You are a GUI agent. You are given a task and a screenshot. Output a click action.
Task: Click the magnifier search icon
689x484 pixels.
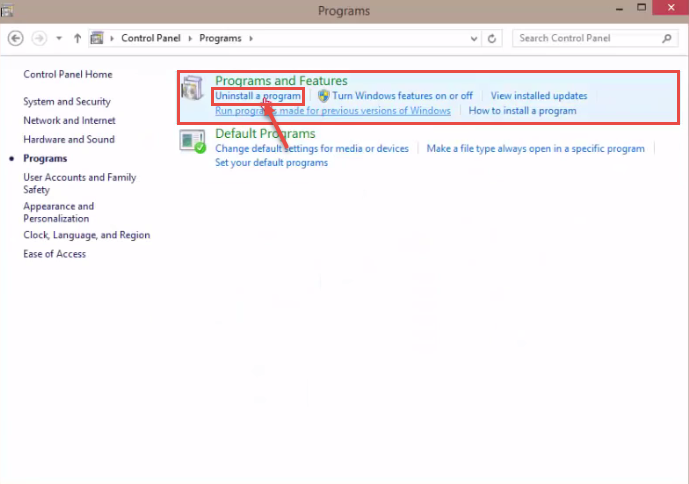(x=667, y=38)
